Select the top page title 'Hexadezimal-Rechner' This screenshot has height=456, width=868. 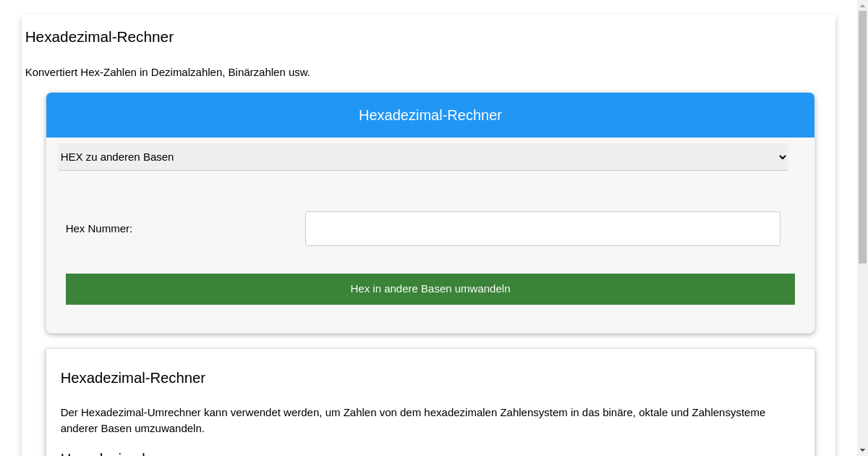99,37
